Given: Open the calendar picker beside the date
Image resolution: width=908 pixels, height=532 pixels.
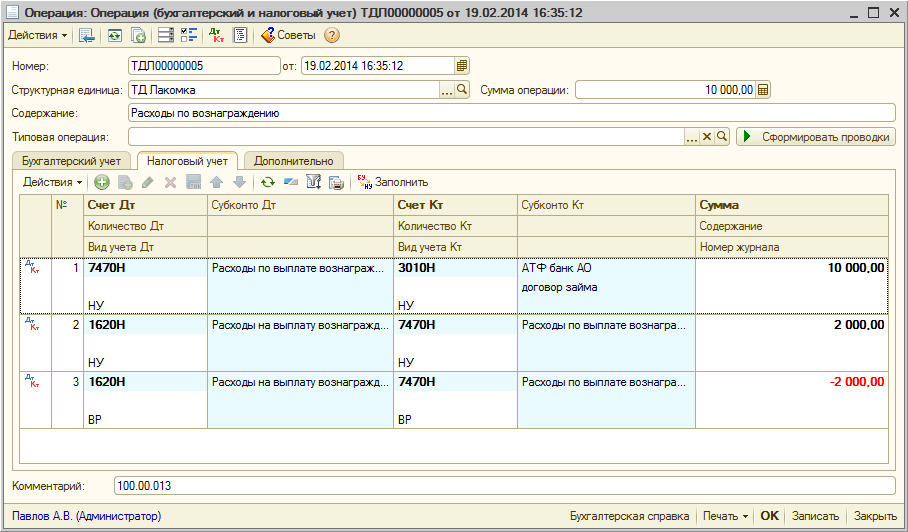Looking at the screenshot, I should (462, 66).
